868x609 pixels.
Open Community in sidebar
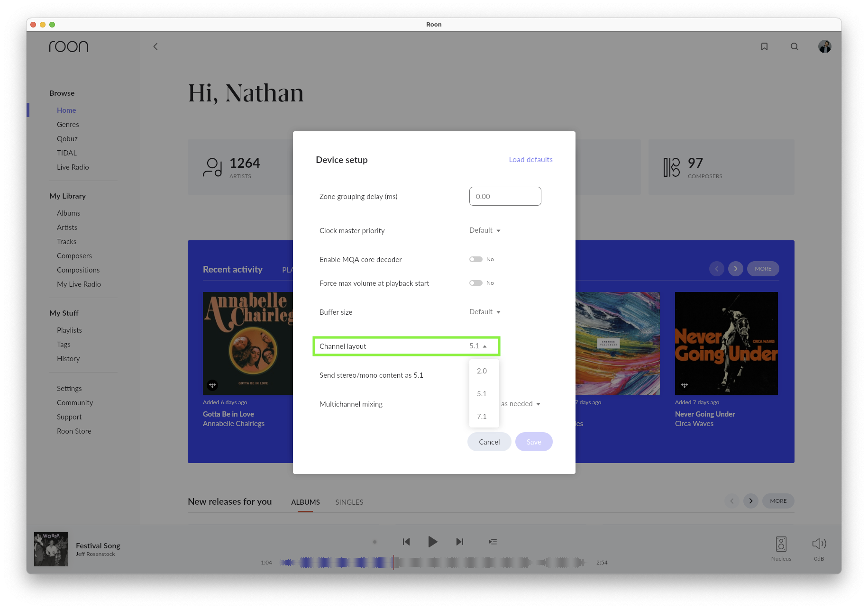(75, 402)
